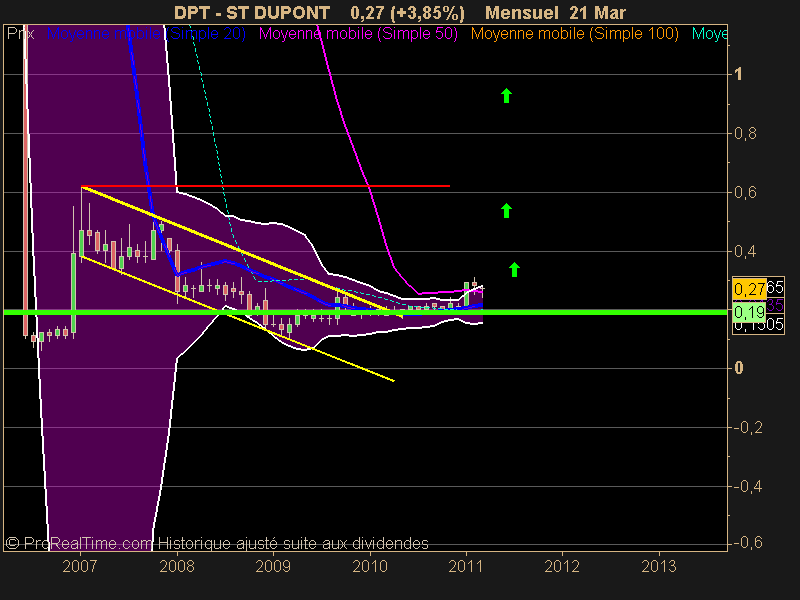Click the yellow 0,27 price tag on axis
Viewport: 800px width, 600px height.
click(749, 289)
